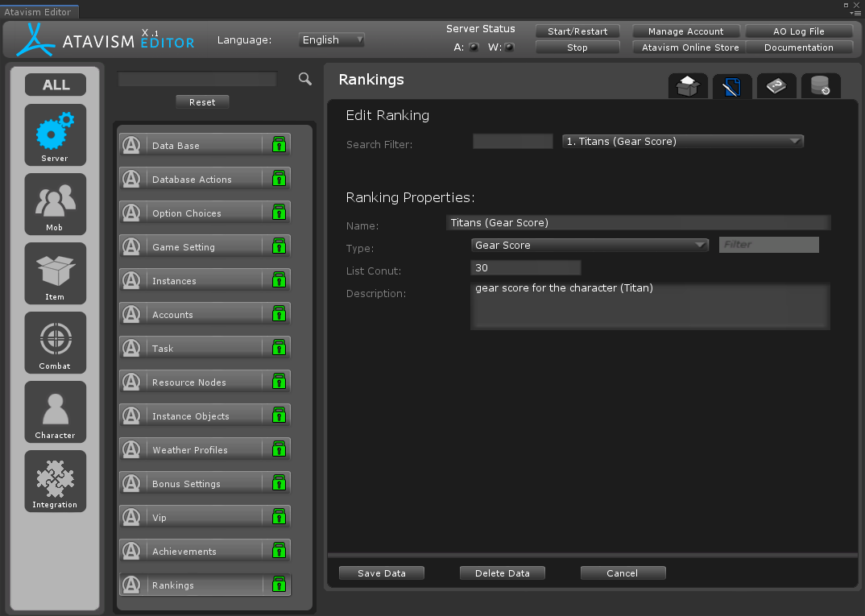Click the List Count input field
The image size is (865, 616).
pos(525,267)
